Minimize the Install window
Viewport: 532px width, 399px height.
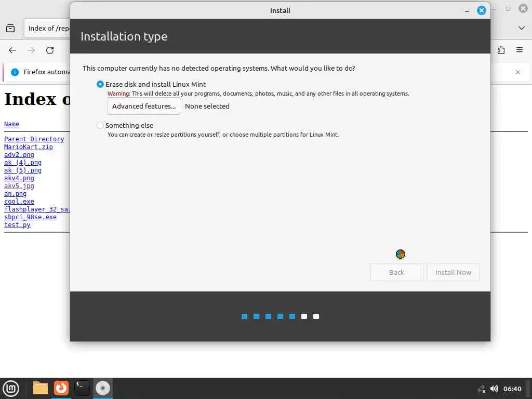click(x=467, y=11)
